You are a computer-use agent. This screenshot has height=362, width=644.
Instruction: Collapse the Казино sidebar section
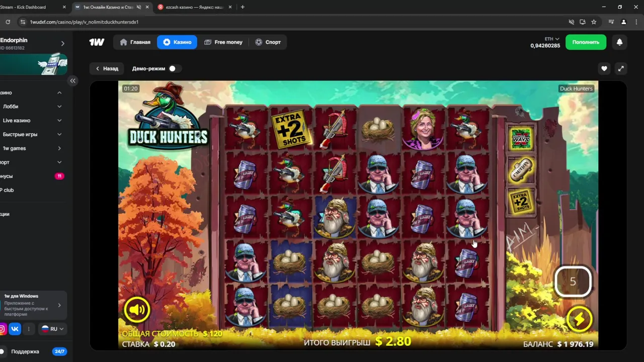59,93
